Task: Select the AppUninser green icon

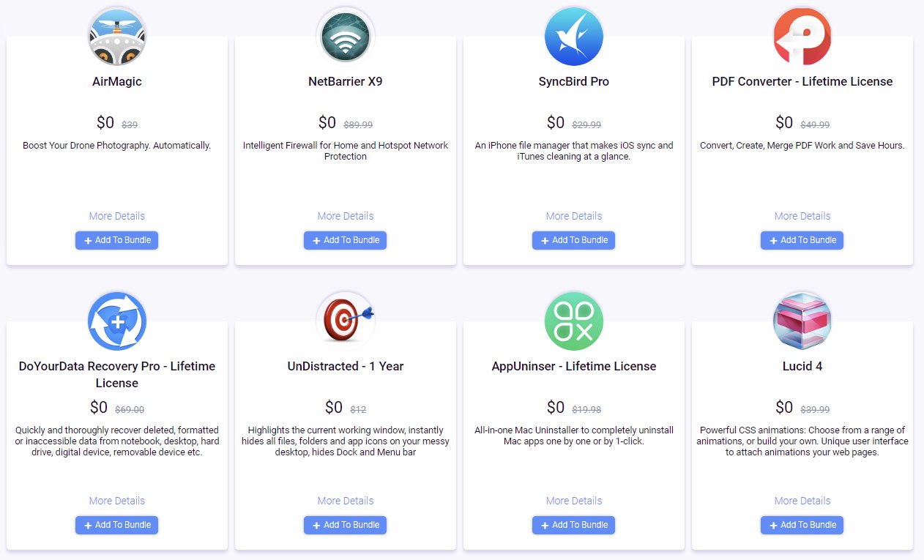Action: (574, 321)
